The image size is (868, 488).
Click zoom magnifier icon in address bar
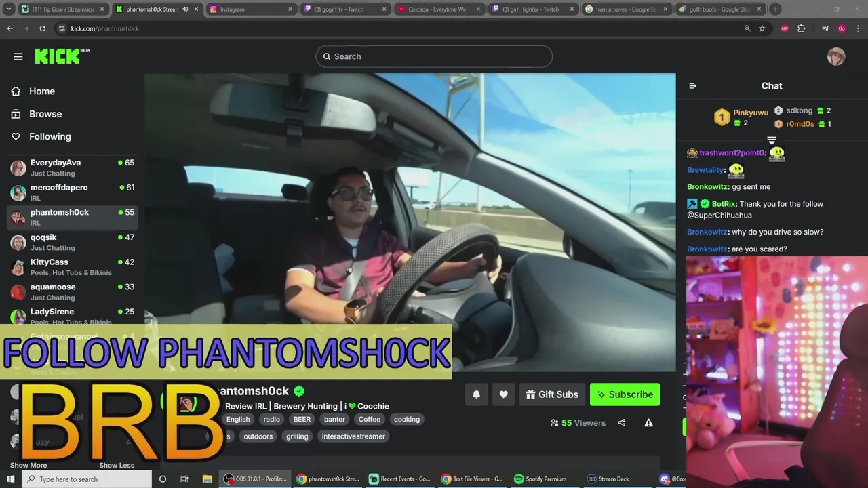pyautogui.click(x=747, y=28)
